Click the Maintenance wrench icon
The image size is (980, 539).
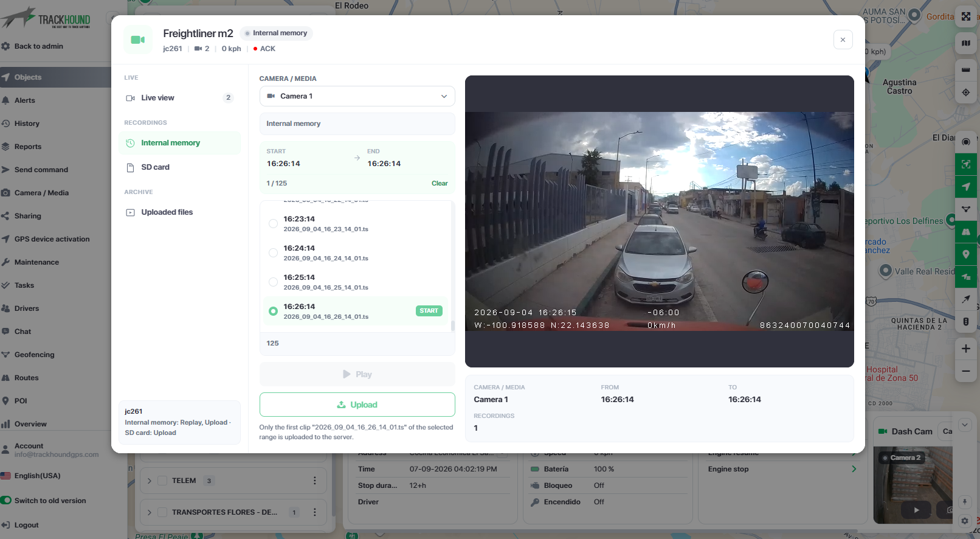click(x=5, y=262)
